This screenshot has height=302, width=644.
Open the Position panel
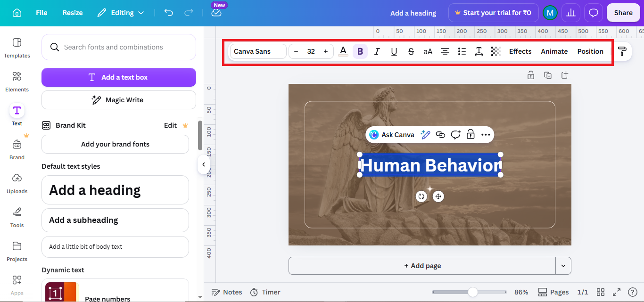coord(590,51)
